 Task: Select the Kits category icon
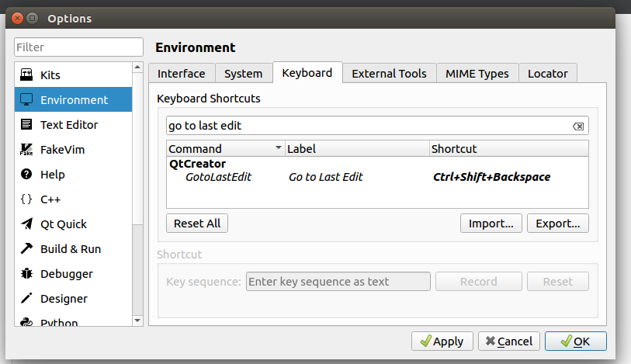pyautogui.click(x=26, y=75)
